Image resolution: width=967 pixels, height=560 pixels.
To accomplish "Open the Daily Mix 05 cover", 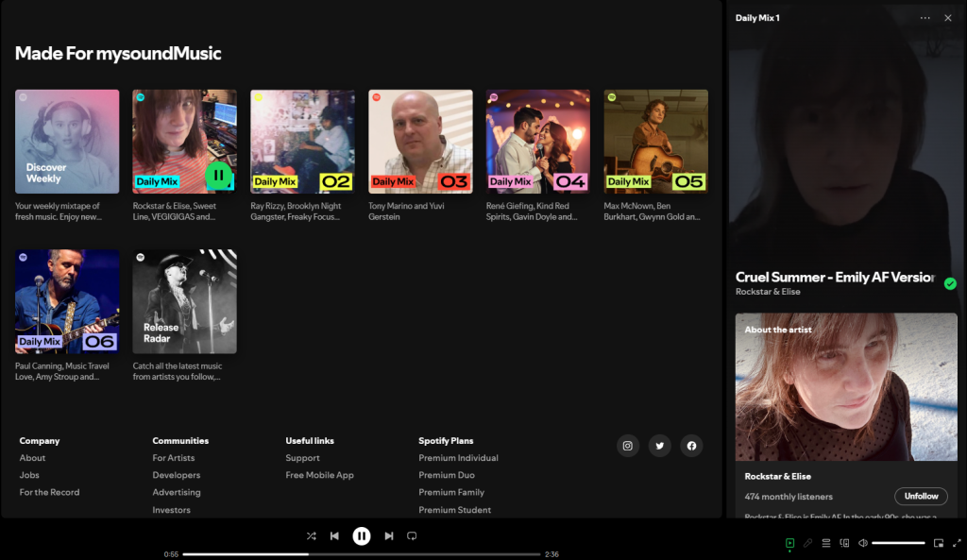I will click(x=655, y=142).
